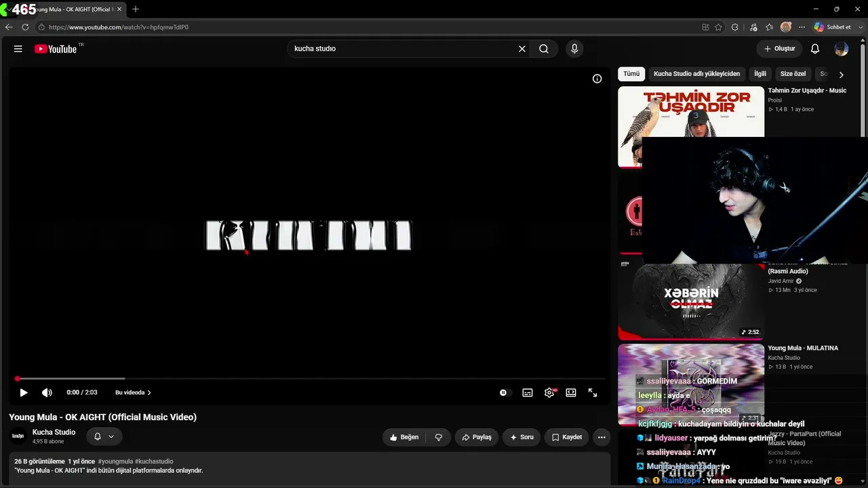Open the browser settings and more menu
Image resolution: width=868 pixels, height=488 pixels.
click(802, 27)
